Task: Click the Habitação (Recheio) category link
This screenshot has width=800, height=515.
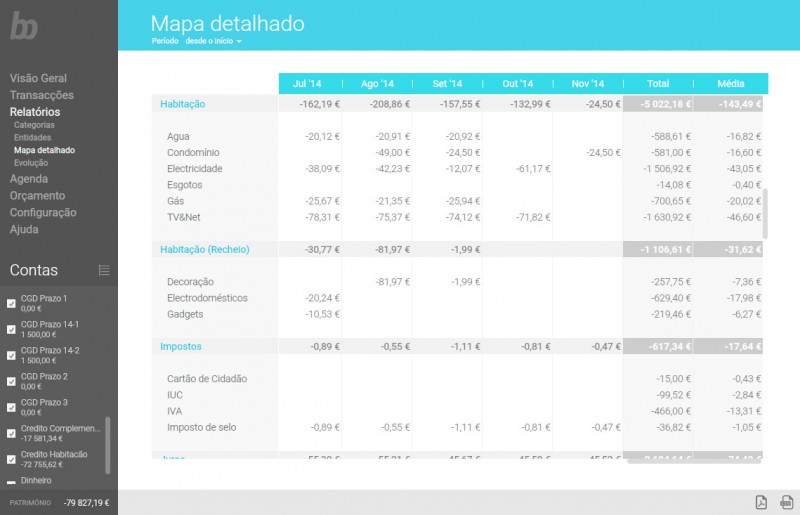Action: [204, 249]
